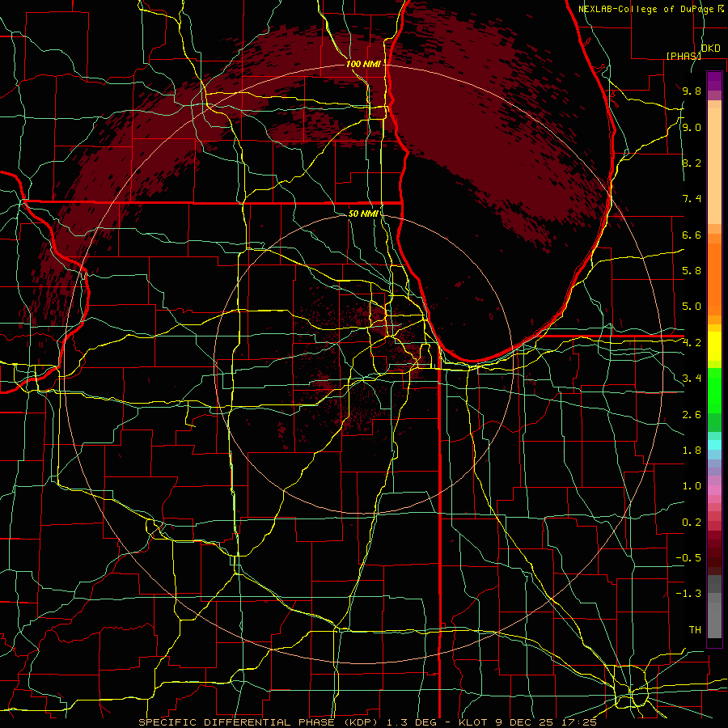Click the bright green segment of the color bar
Screen dimensions: 728x728
(714, 389)
